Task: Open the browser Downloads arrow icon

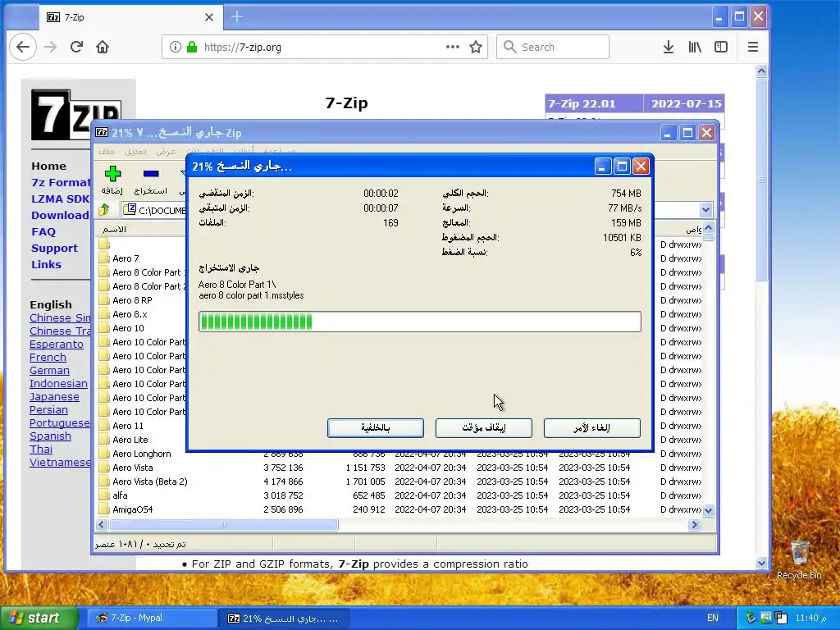Action: 668,47
